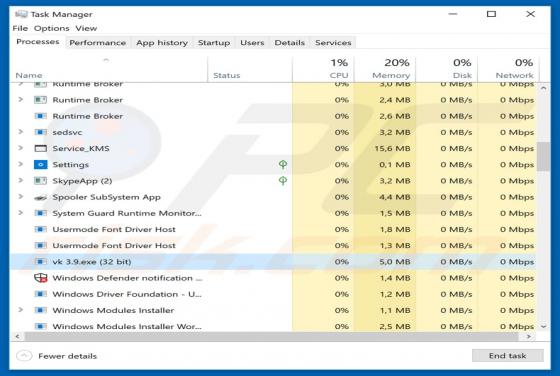The height and width of the screenshot is (376, 560).
Task: Click the Windows Defender shield icon
Action: click(40, 278)
